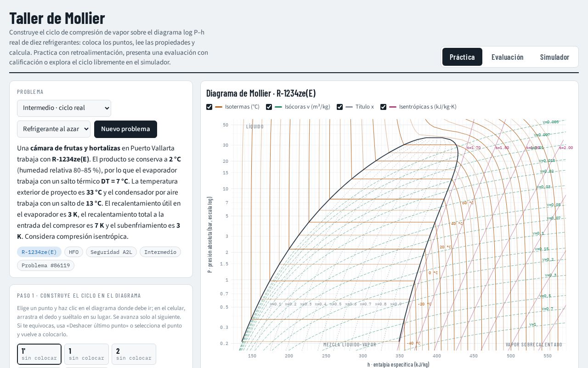Click the Seguridad A2L tag
Screen dimensions: 588x368
point(111,252)
